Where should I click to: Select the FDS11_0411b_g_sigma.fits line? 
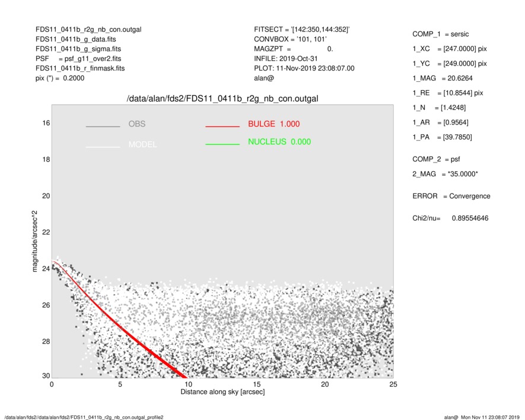tap(78, 49)
